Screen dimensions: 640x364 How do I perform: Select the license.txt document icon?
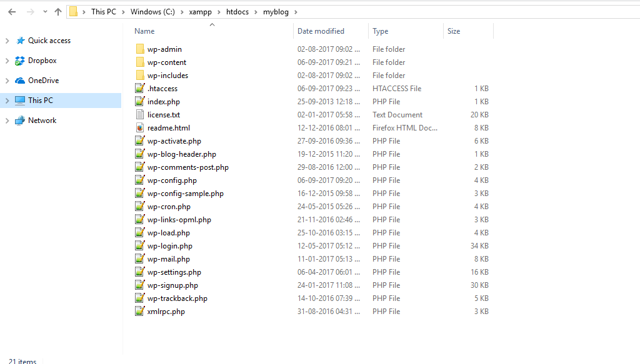[139, 114]
